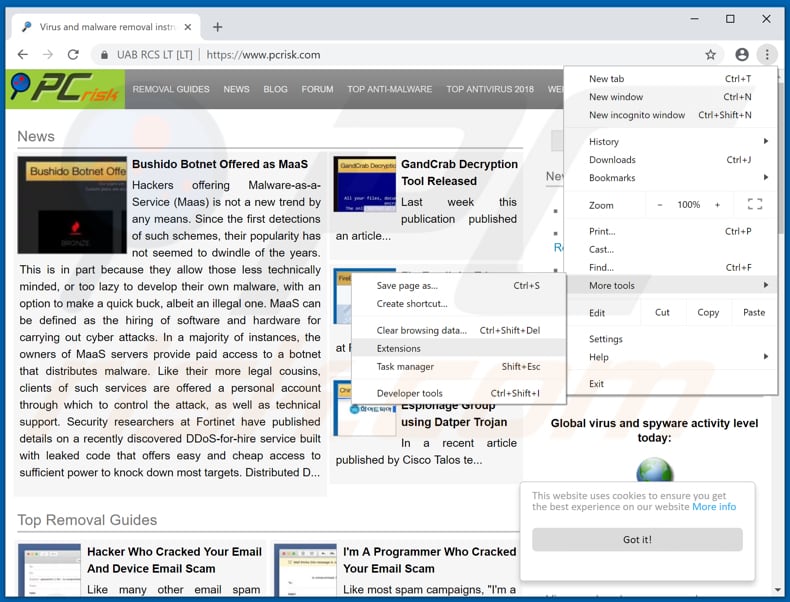
Task: Click the More info cookie link
Action: 714,507
